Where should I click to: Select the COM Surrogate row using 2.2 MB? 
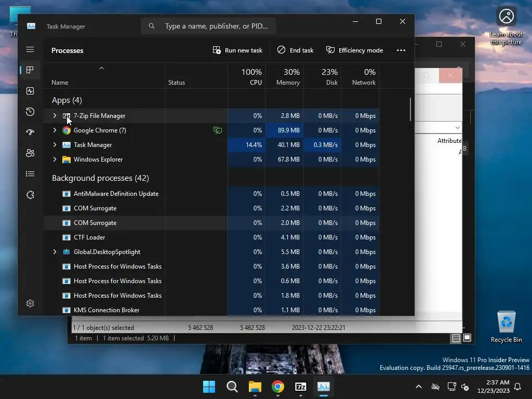tap(211, 208)
